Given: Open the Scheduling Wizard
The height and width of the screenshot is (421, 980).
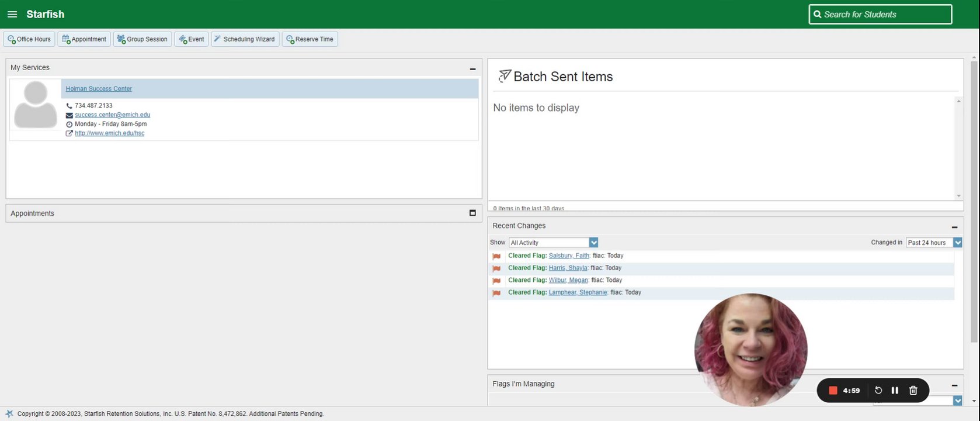Looking at the screenshot, I should [x=245, y=39].
